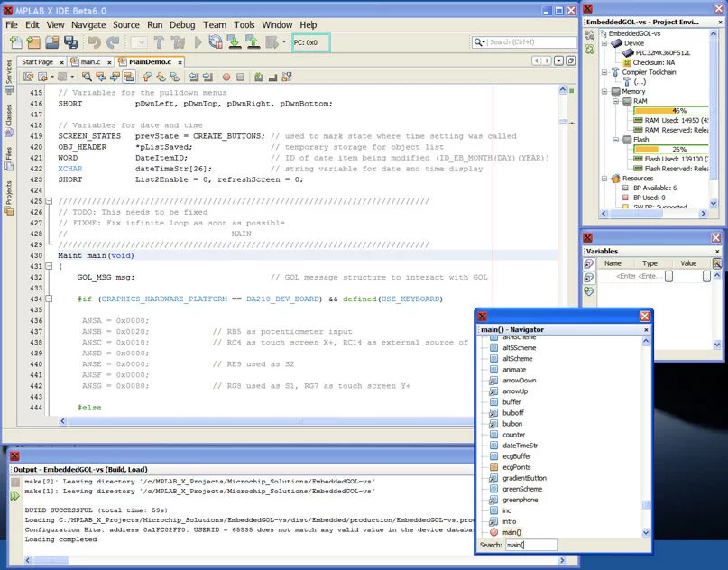Click the Uncomment icon in editor toolbar
Image resolution: width=728 pixels, height=570 pixels.
pos(273,77)
